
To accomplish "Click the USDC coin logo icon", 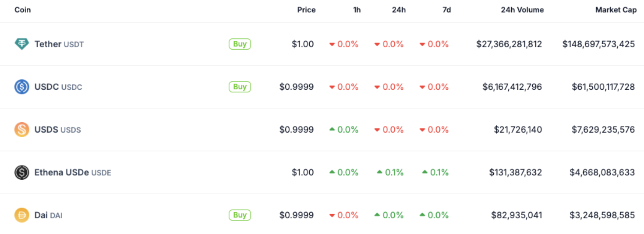I will 22,87.
